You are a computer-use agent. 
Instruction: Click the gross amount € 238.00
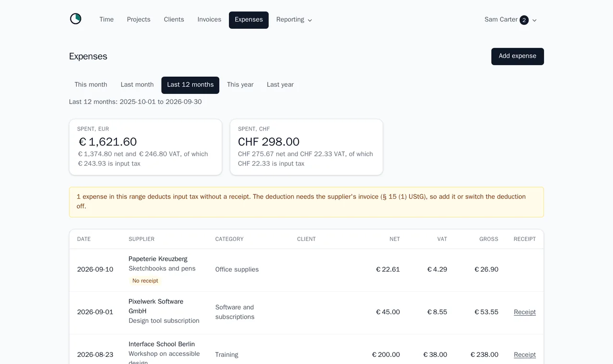pyautogui.click(x=484, y=355)
